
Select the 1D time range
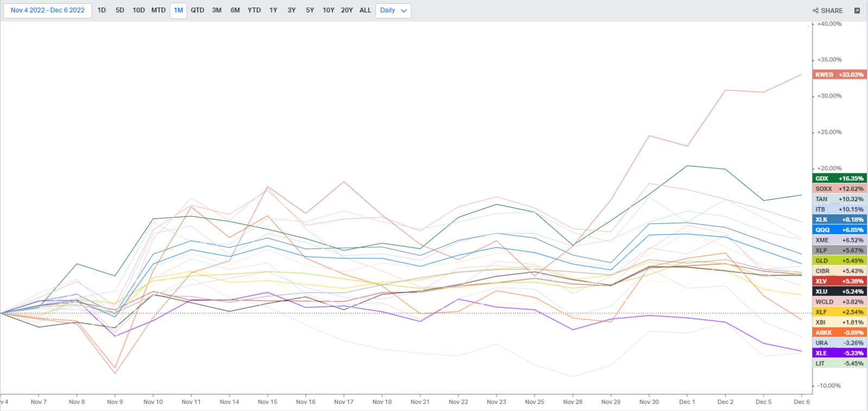coord(101,10)
